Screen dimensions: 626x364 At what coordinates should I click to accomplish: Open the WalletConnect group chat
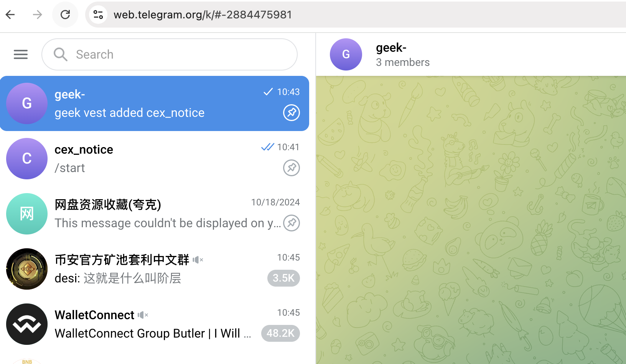153,324
